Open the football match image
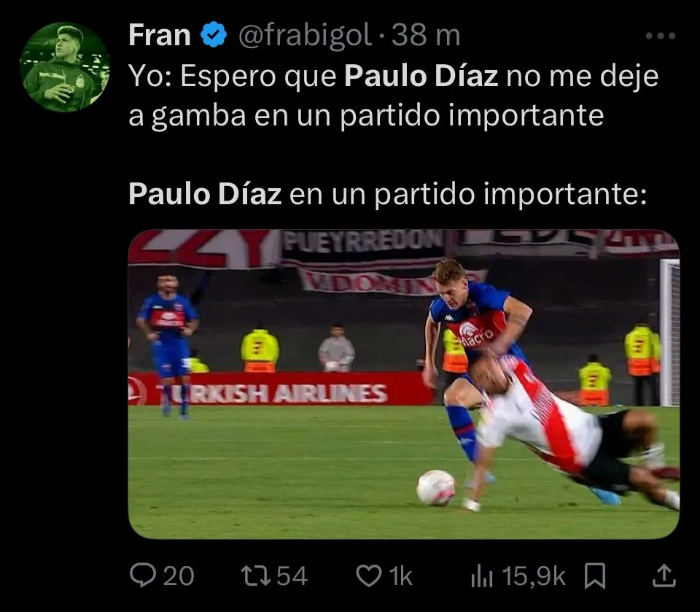Viewport: 700px width, 612px height. coord(404,384)
